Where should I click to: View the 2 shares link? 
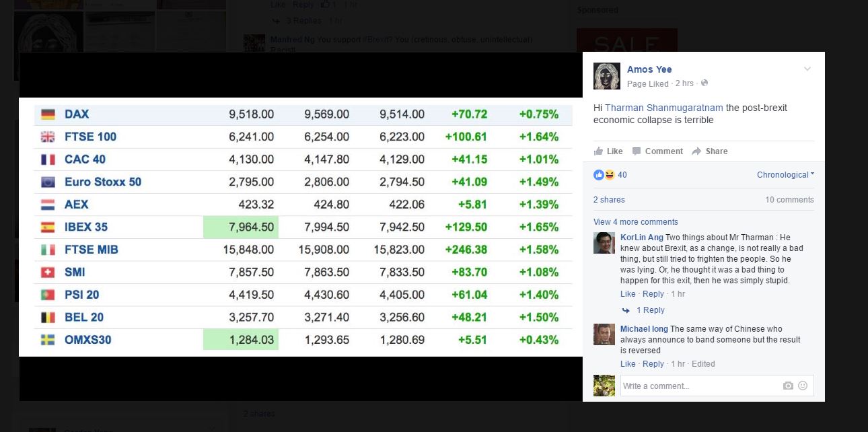609,200
